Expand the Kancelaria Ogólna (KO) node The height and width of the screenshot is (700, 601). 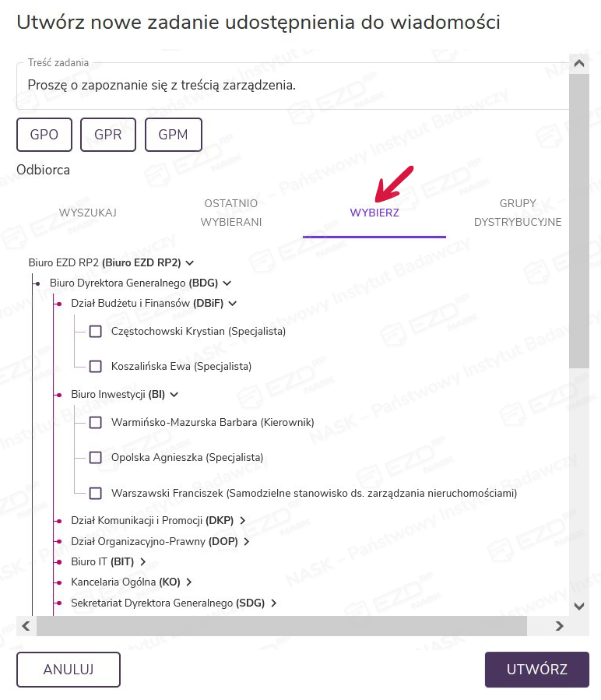click(189, 582)
